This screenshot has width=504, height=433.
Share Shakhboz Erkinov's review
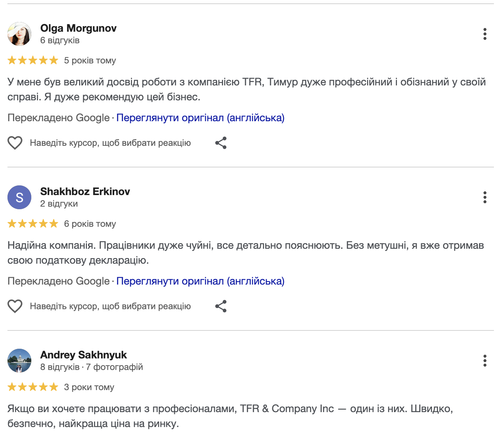pyautogui.click(x=221, y=306)
